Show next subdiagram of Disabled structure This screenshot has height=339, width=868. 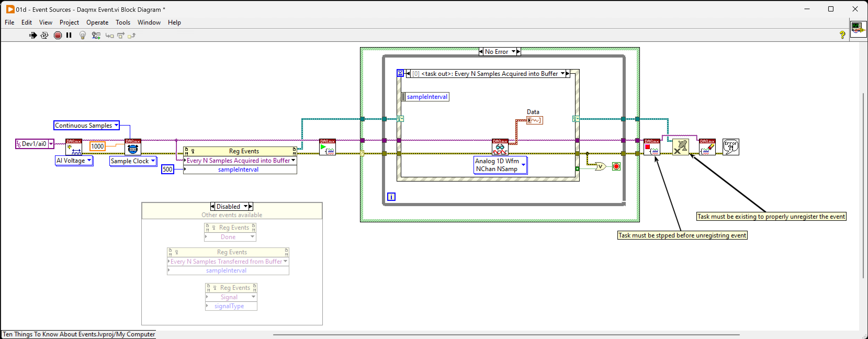(x=251, y=206)
